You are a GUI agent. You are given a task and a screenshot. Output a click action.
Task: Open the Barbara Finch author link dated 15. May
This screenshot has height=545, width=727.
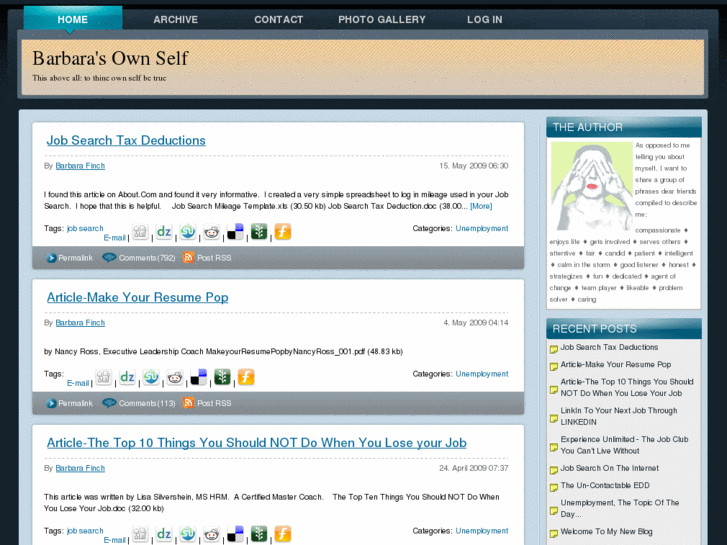pyautogui.click(x=80, y=166)
